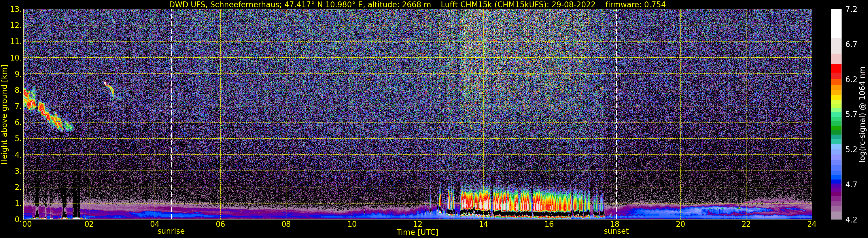Click the '5.7' colorbar value
The width and height of the screenshot is (868, 238).
851,114
